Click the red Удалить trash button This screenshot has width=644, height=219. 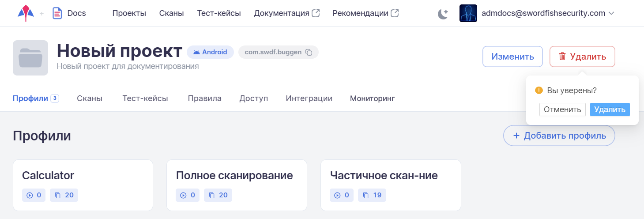click(582, 57)
